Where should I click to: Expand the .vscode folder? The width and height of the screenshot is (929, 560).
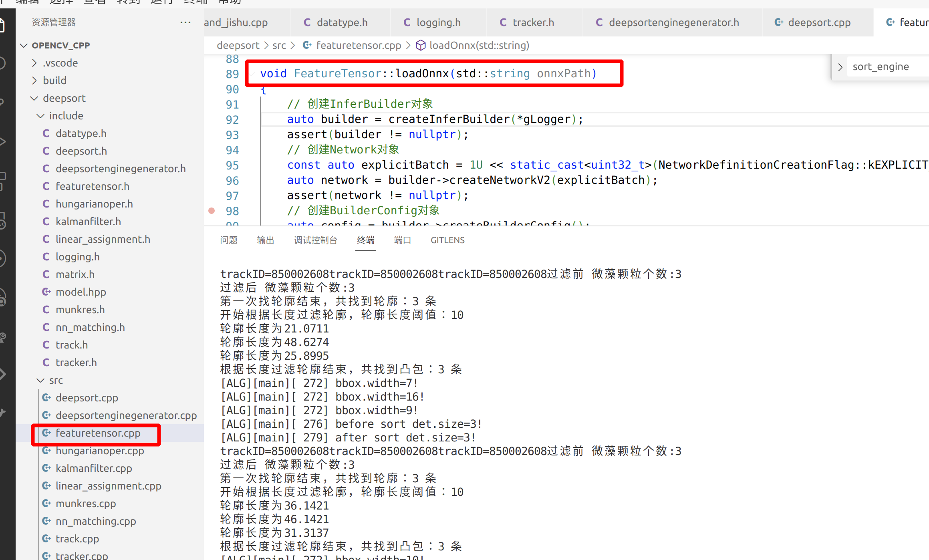[34, 62]
